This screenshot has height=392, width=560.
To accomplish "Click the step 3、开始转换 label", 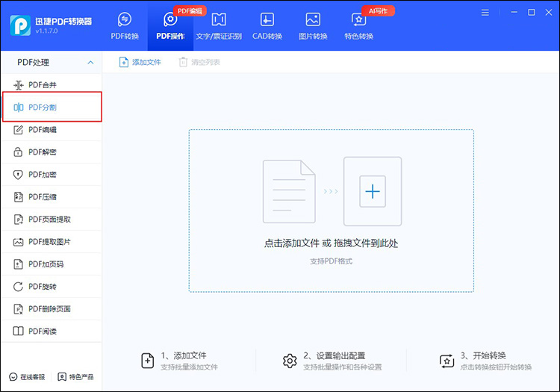I will pyautogui.click(x=483, y=355).
